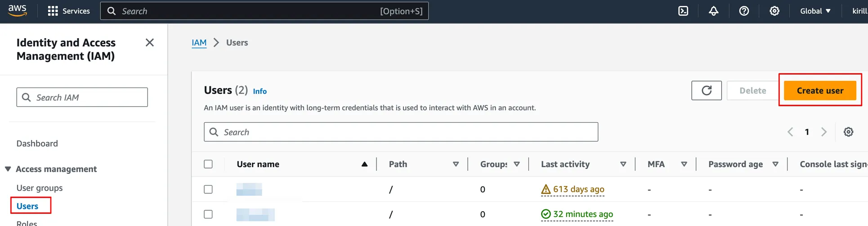Image resolution: width=868 pixels, height=226 pixels.
Task: Click the IAM breadcrumb link
Action: (x=199, y=43)
